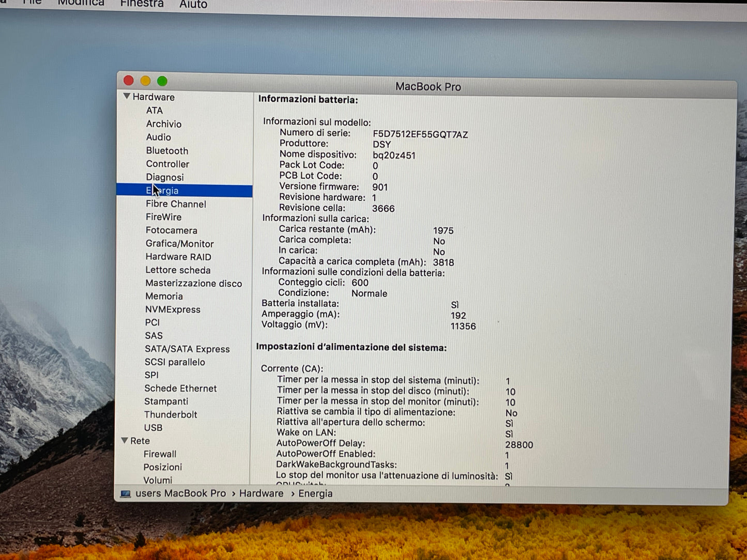This screenshot has width=747, height=560.
Task: Open Schede Ethernet entry
Action: point(180,388)
